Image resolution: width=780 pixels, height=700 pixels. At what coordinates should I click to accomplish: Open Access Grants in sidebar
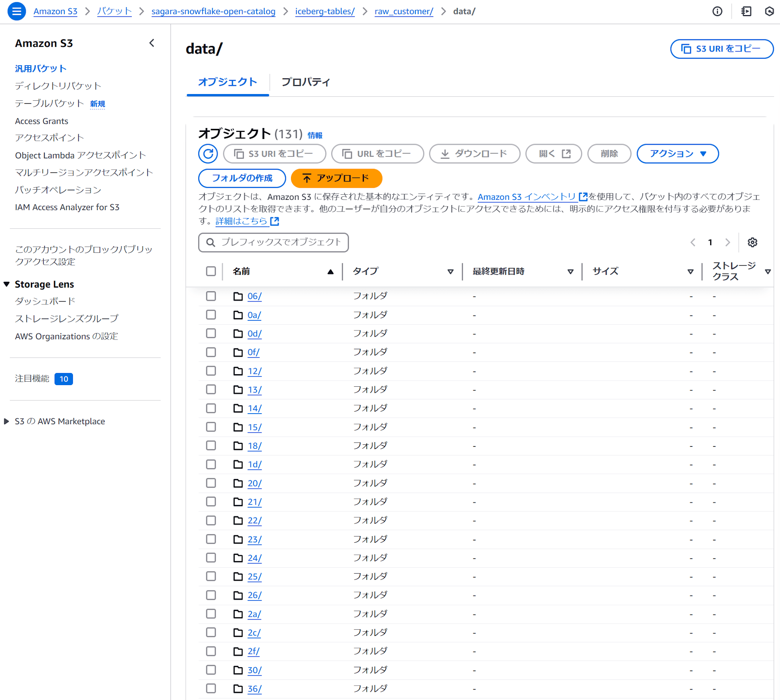point(42,121)
